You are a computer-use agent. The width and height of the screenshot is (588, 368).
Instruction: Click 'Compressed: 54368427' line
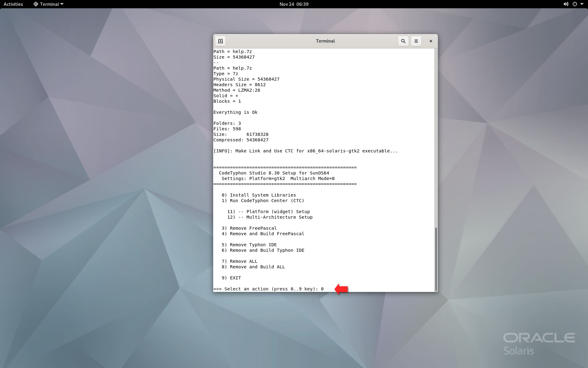[241, 140]
